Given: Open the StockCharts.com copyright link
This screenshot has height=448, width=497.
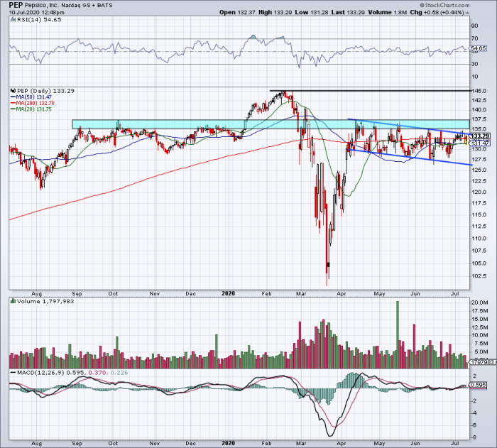Looking at the screenshot, I should click(444, 5).
